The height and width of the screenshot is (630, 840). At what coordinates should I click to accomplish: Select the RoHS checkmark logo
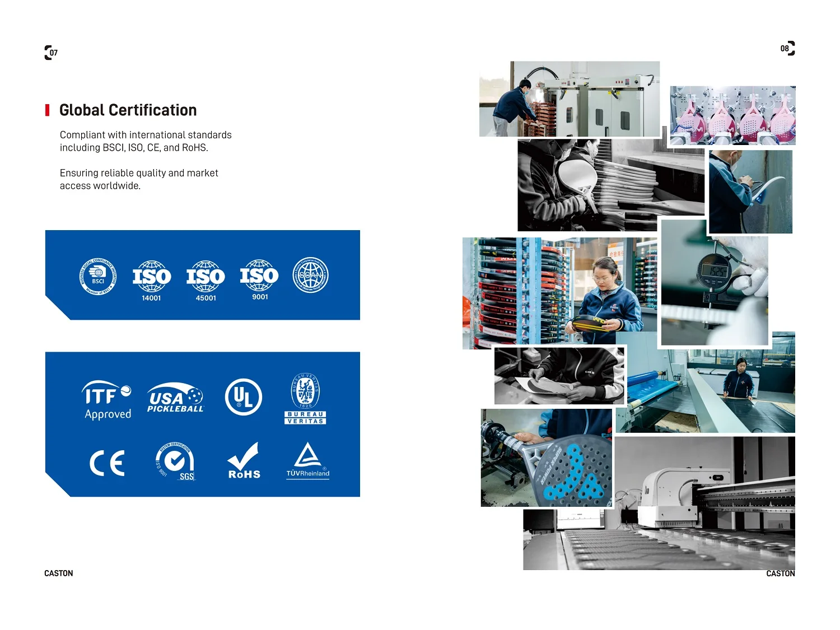pyautogui.click(x=244, y=461)
